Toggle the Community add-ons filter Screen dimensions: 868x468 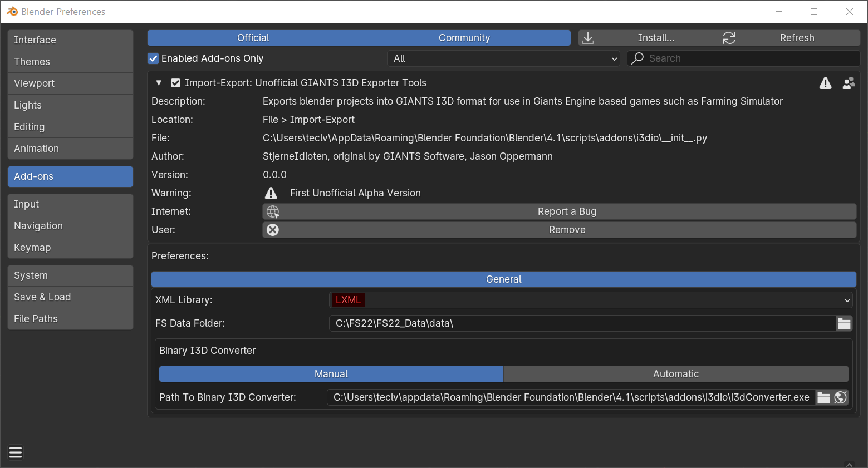point(464,38)
